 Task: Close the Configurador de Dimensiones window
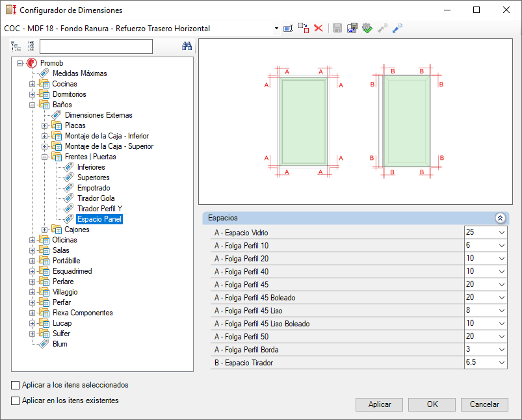pyautogui.click(x=506, y=10)
